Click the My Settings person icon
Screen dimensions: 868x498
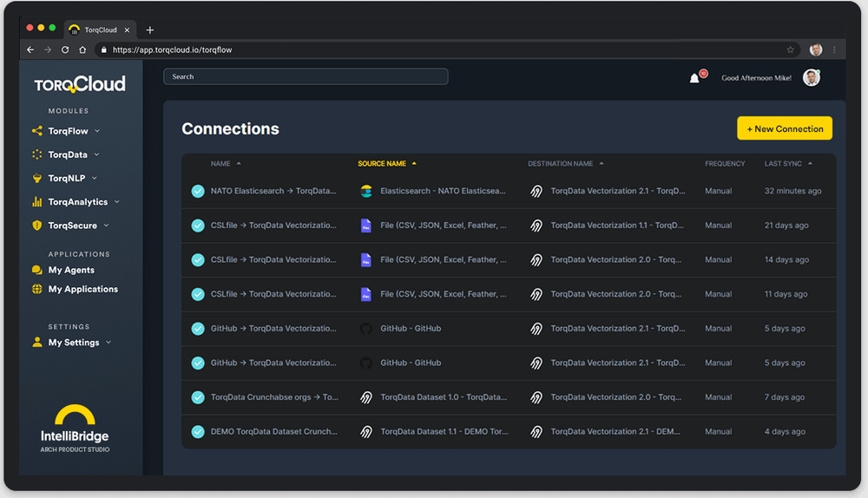pos(37,342)
